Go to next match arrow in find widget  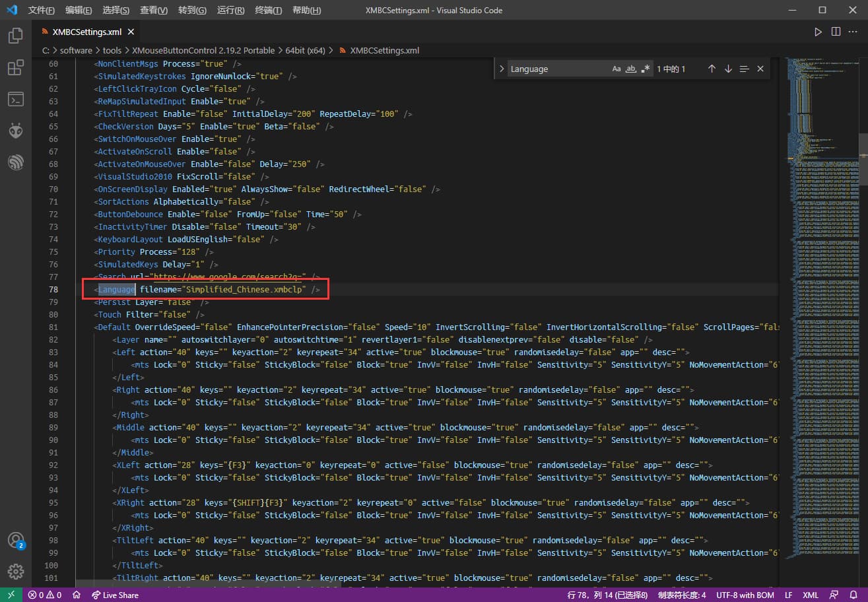click(728, 69)
